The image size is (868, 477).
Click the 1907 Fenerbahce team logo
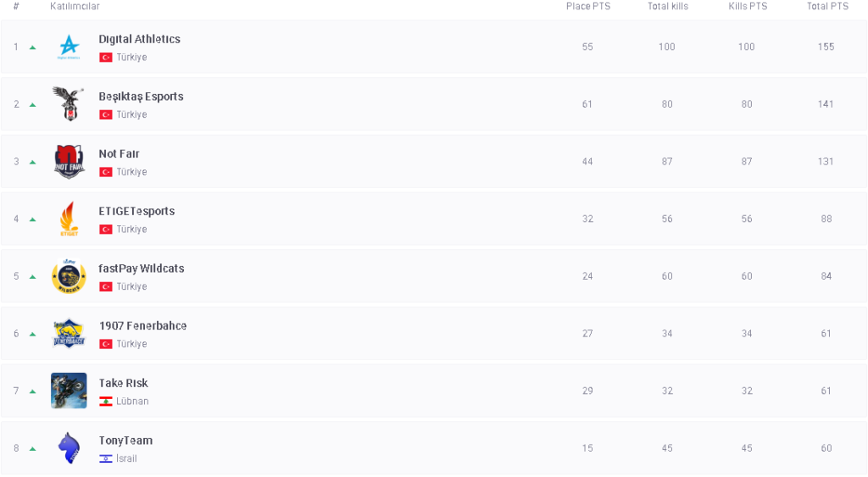tap(69, 333)
